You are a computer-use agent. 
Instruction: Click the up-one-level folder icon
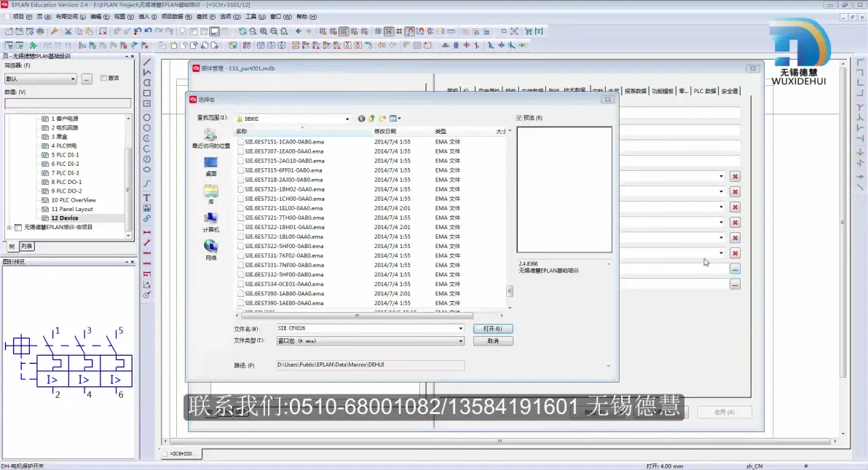372,119
